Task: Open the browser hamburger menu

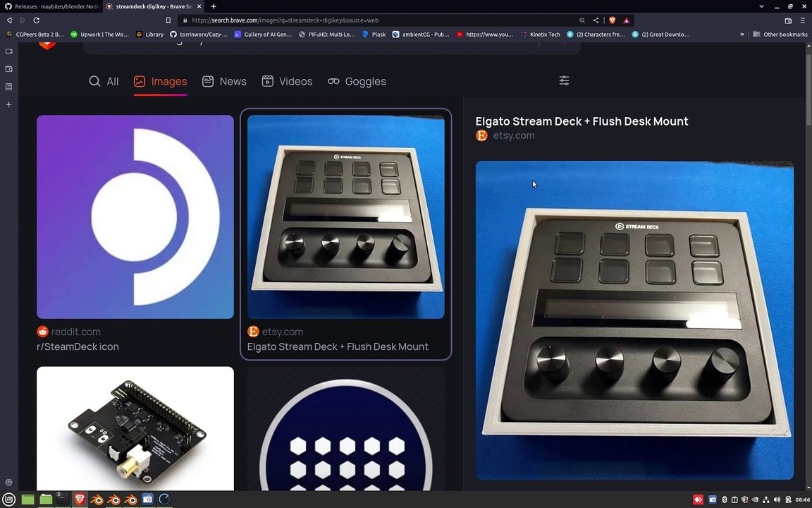Action: 803,20
